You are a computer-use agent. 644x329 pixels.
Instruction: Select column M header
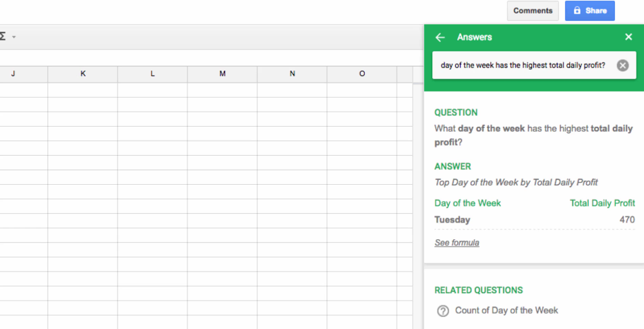point(223,74)
